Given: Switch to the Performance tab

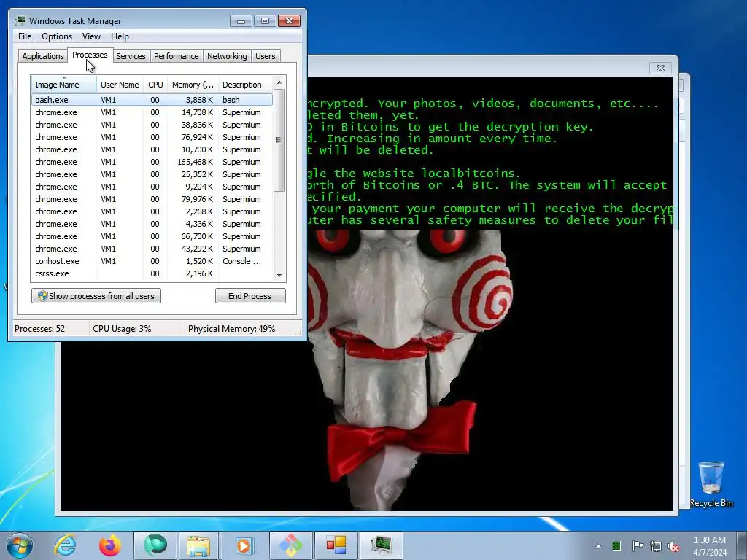Looking at the screenshot, I should pyautogui.click(x=177, y=56).
